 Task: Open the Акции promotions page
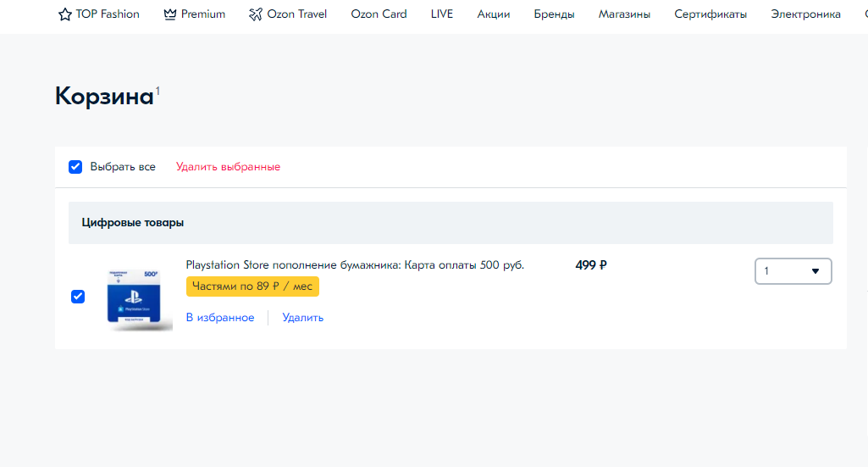(493, 14)
